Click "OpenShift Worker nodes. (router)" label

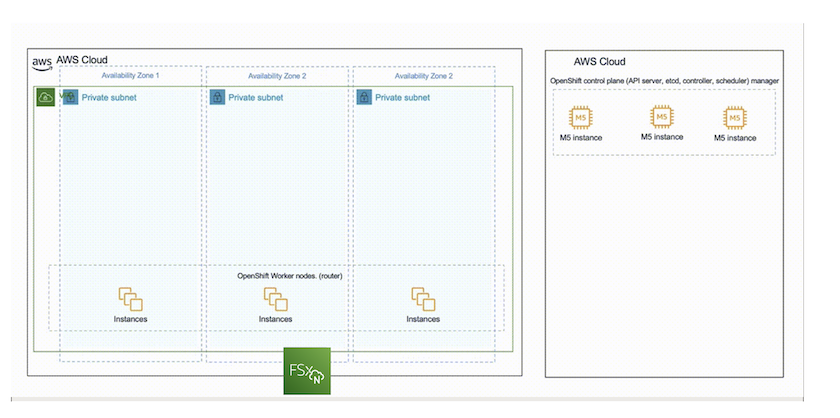pos(289,276)
